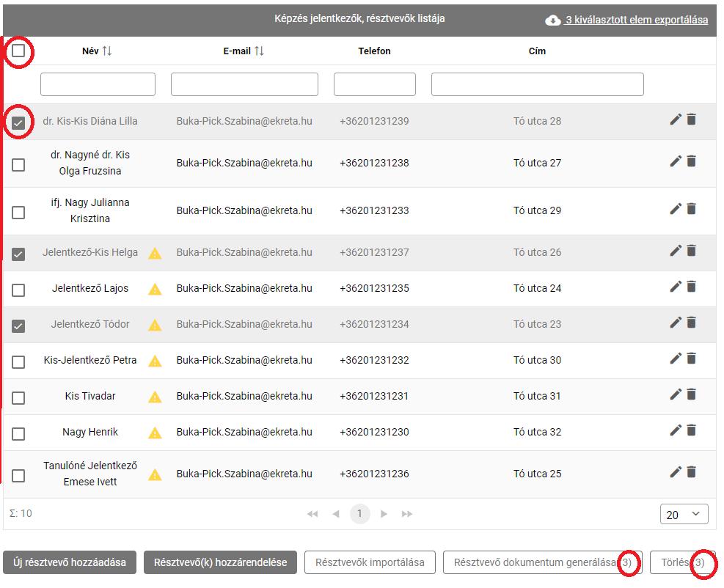Click the Telefon column header
The image size is (724, 588).
click(374, 51)
